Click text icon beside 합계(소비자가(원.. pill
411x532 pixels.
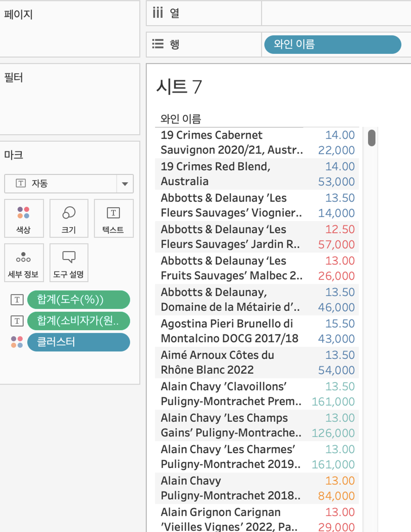coord(17,321)
